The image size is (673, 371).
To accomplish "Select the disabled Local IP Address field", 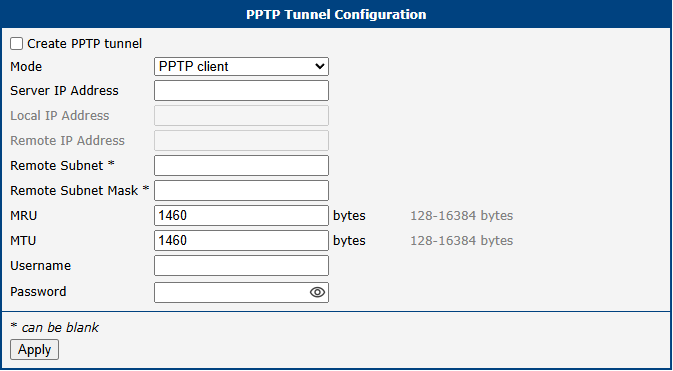I will tap(241, 116).
